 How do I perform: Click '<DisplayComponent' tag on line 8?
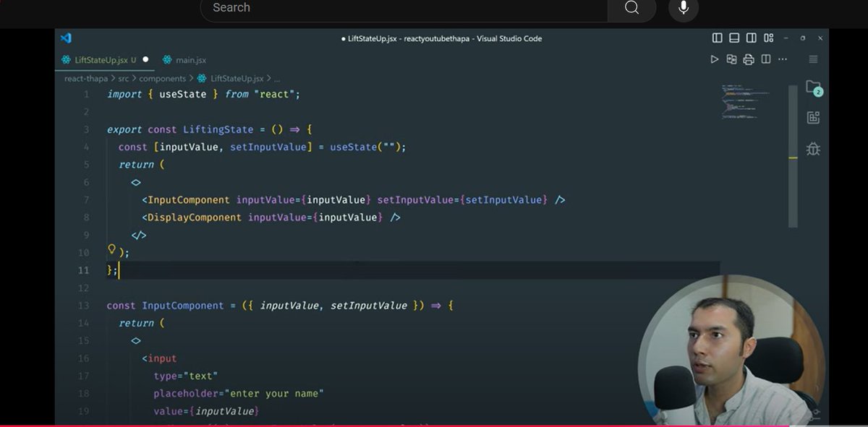pos(192,217)
